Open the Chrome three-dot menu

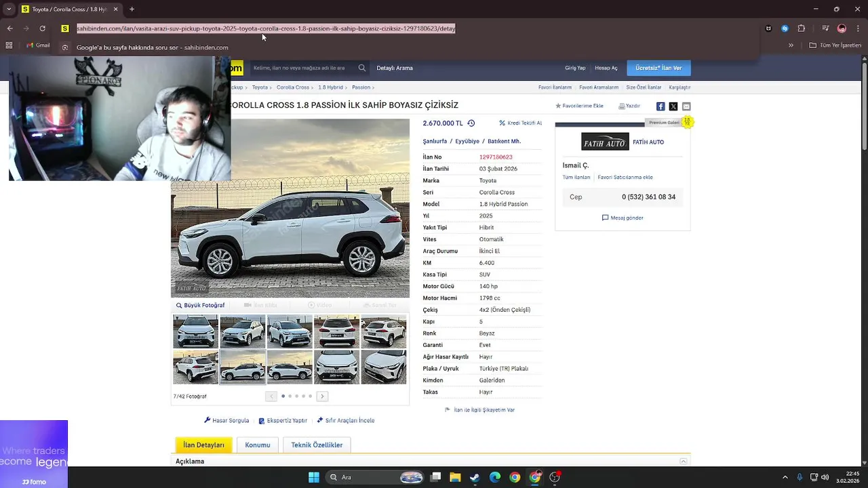click(858, 28)
